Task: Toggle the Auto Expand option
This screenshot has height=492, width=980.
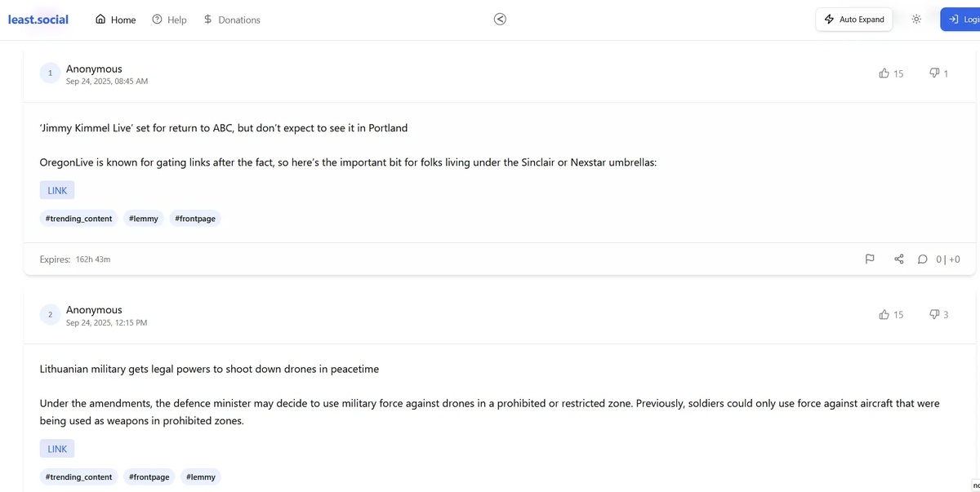Action: pyautogui.click(x=853, y=20)
